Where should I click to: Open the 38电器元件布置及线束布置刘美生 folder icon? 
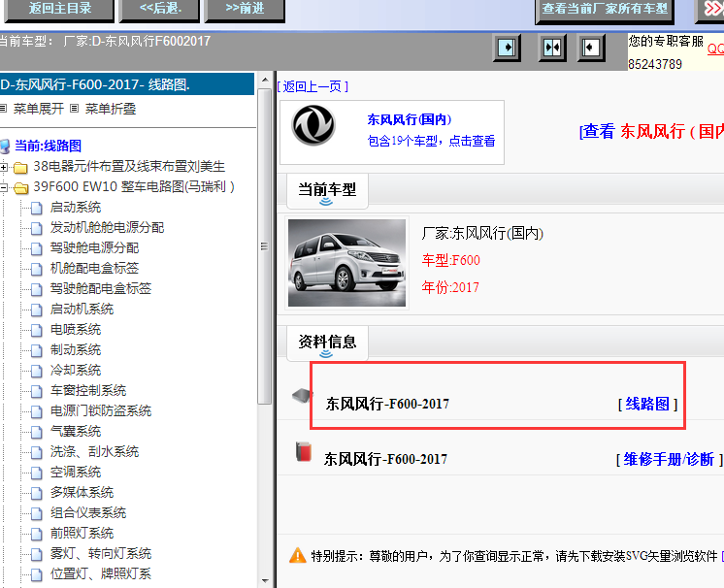point(20,167)
